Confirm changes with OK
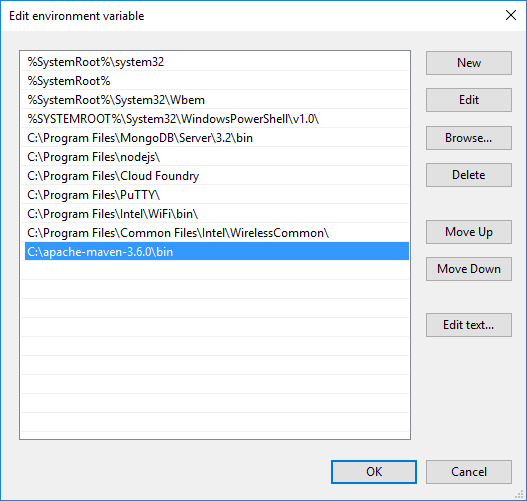 [x=374, y=472]
